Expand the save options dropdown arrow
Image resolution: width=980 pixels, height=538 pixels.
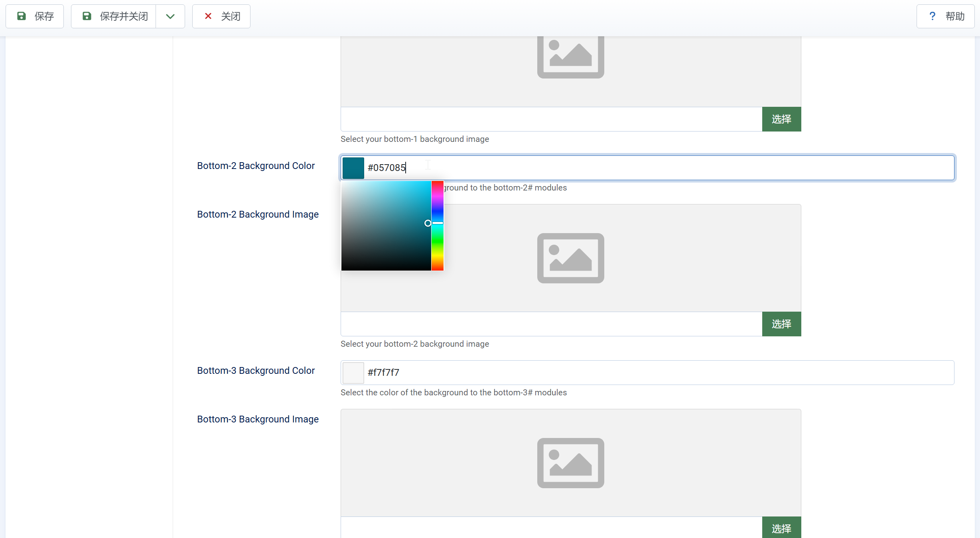point(170,16)
